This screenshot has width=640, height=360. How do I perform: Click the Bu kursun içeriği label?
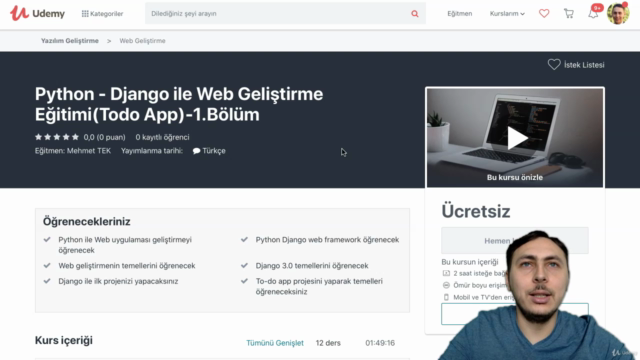470,262
